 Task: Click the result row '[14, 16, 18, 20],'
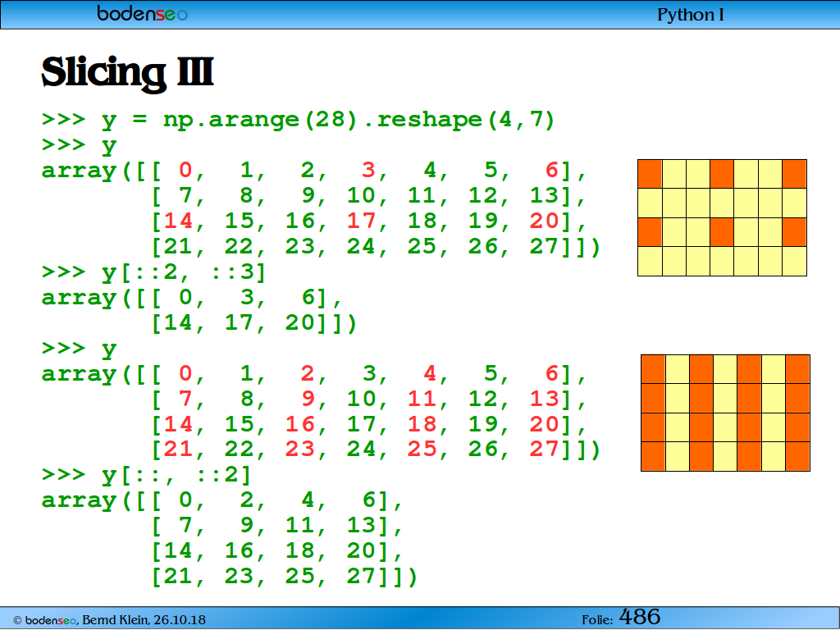[x=277, y=551]
